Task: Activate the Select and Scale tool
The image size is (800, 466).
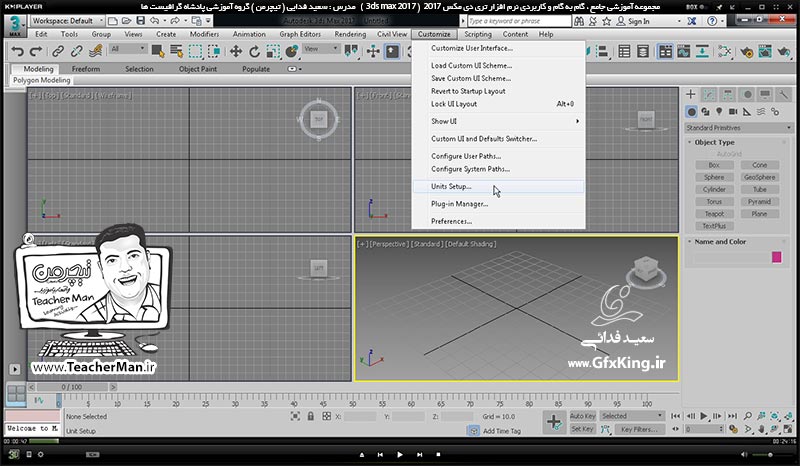Action: (273, 52)
